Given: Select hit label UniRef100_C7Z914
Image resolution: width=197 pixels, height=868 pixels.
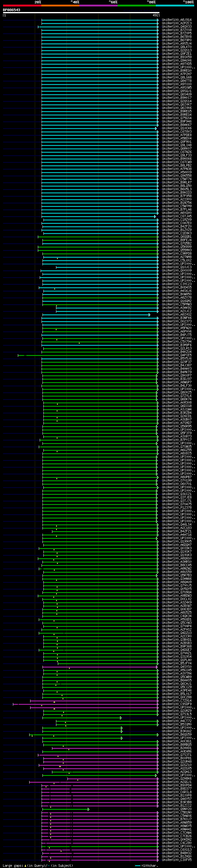Looking at the screenshot, I should click(x=176, y=700).
